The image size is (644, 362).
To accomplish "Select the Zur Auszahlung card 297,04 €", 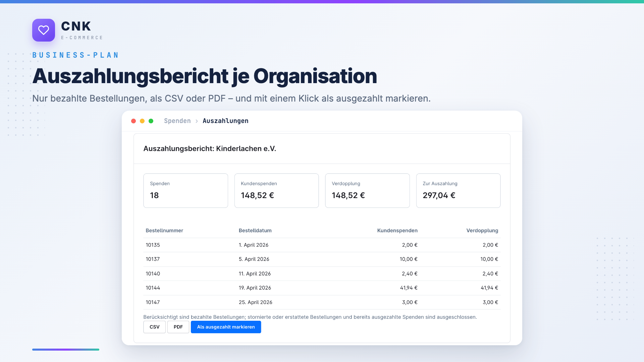I will [458, 190].
